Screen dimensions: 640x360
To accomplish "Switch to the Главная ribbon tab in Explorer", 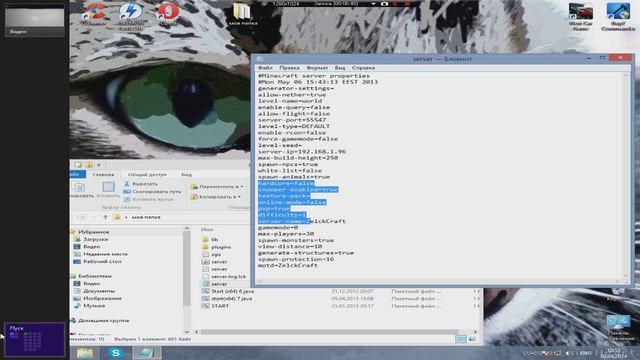I will point(103,174).
